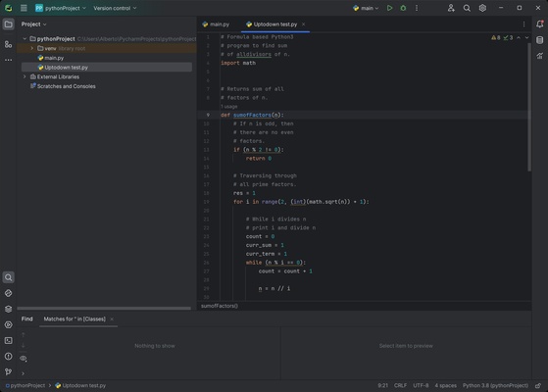
Task: Open the Python Packages tool window
Action: click(9, 309)
